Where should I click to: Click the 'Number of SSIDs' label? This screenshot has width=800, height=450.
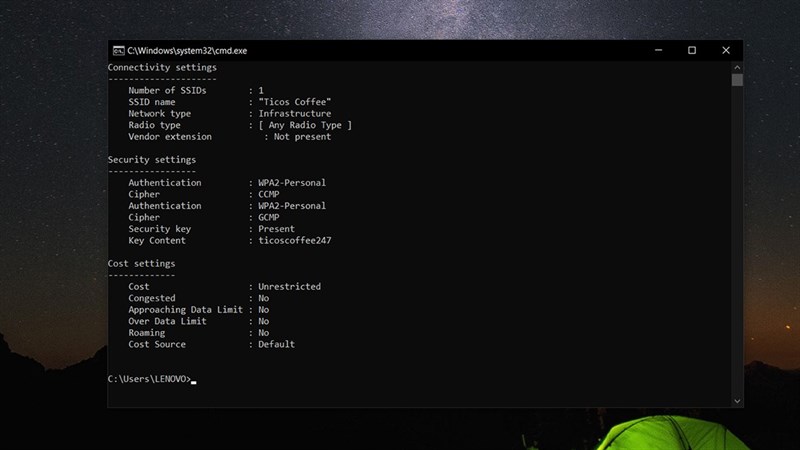pos(167,90)
